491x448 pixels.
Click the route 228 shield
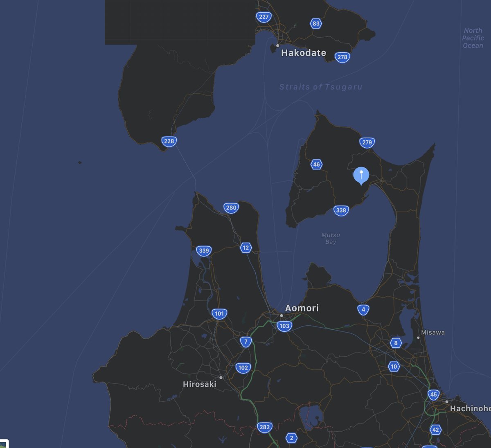pyautogui.click(x=169, y=141)
